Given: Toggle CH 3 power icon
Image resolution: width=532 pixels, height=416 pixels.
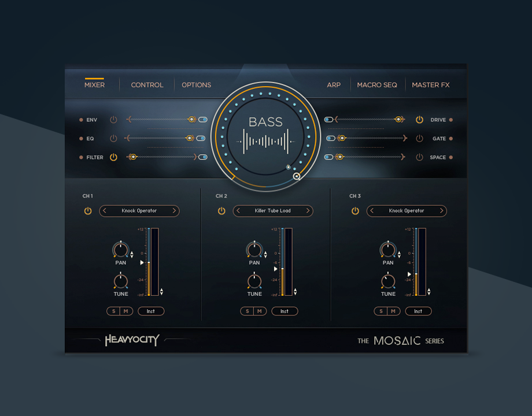Looking at the screenshot, I should click(x=355, y=211).
